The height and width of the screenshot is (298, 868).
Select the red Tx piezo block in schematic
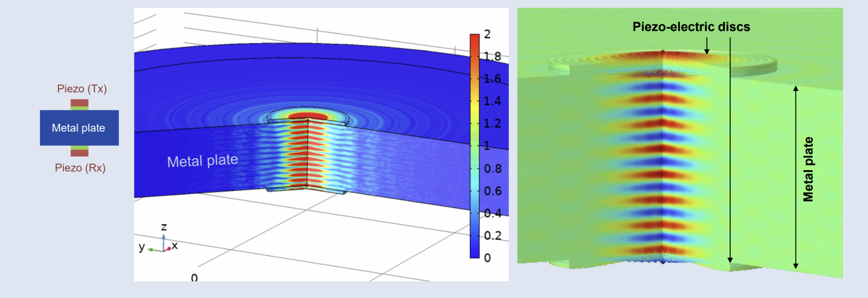[79, 102]
